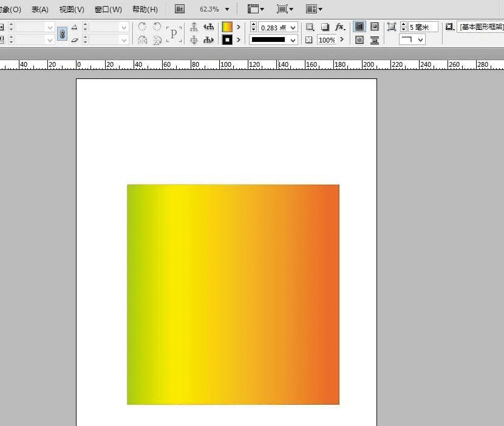This screenshot has height=426, width=504.
Task: Click the select container icon
Action: 194,27
